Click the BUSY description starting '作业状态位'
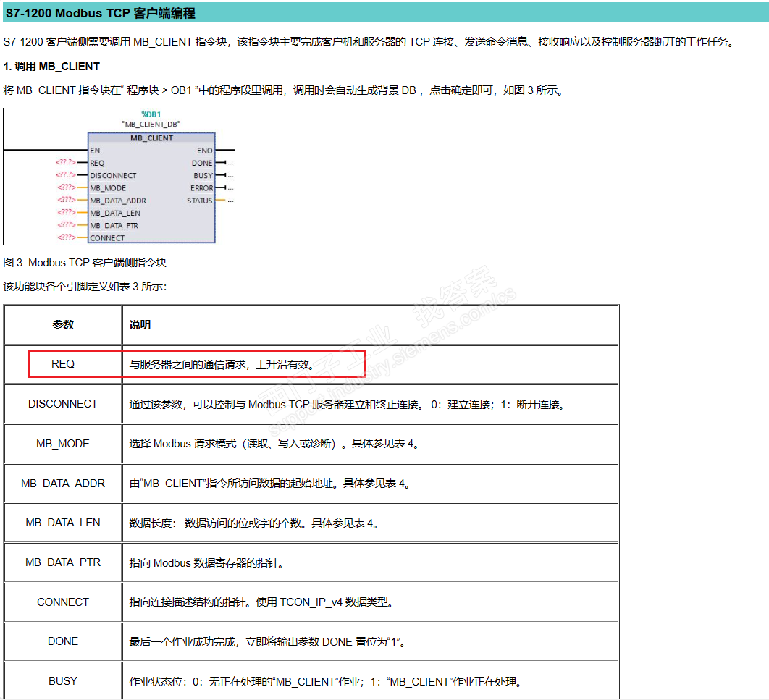 click(x=326, y=681)
